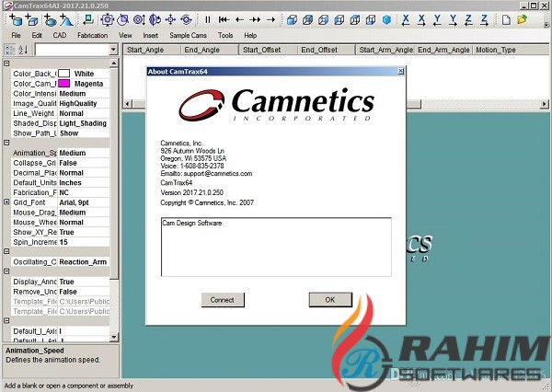Rotate view about X with right arrow
Screen dimensions: 552x392
pos(421,20)
